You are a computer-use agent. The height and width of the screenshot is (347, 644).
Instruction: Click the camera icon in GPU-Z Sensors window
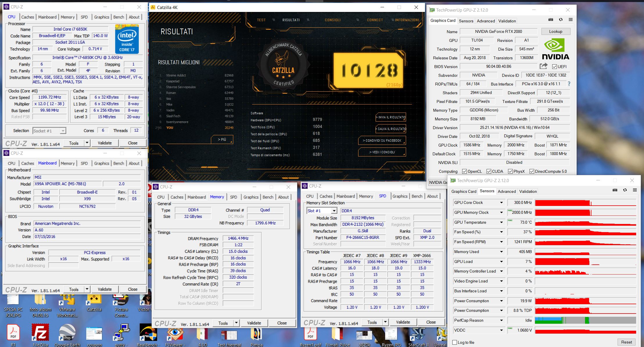(615, 190)
